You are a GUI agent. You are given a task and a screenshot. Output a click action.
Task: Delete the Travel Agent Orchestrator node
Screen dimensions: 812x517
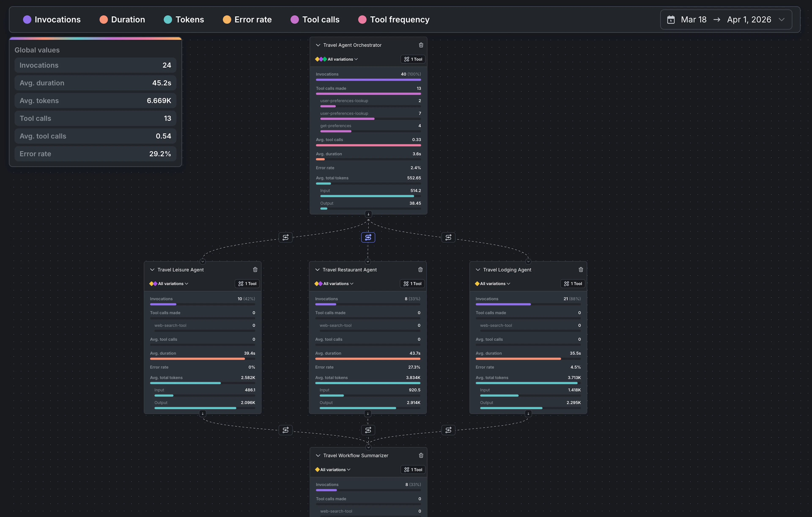tap(421, 44)
